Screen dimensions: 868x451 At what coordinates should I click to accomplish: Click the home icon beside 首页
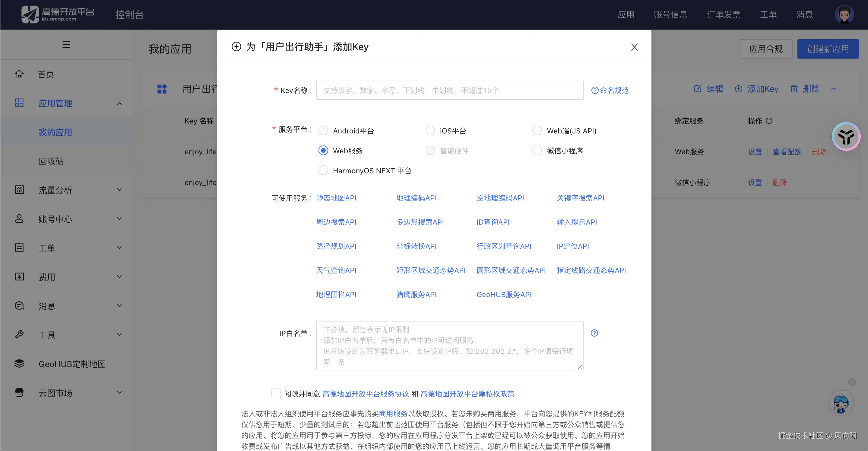click(19, 74)
